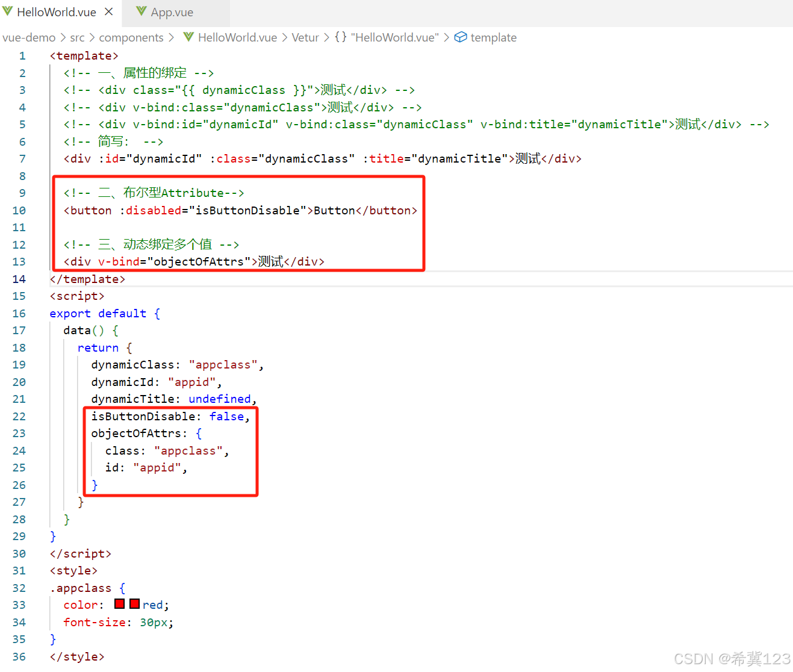Click :id attribute on line 7
793x672 pixels.
108,158
